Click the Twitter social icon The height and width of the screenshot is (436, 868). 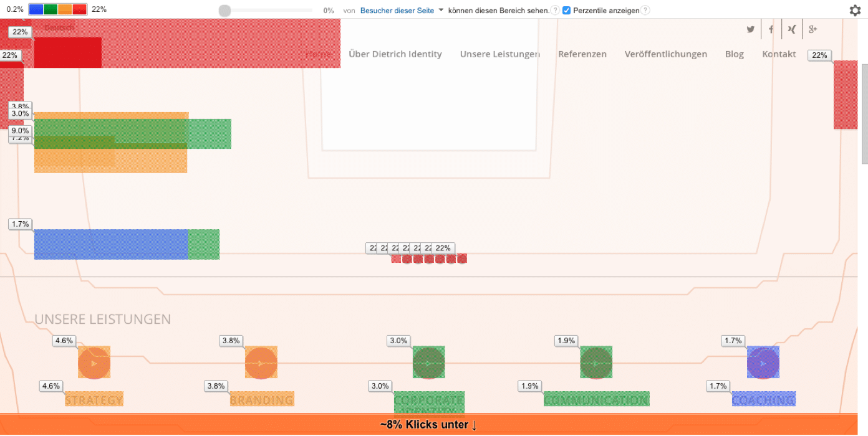click(x=750, y=29)
